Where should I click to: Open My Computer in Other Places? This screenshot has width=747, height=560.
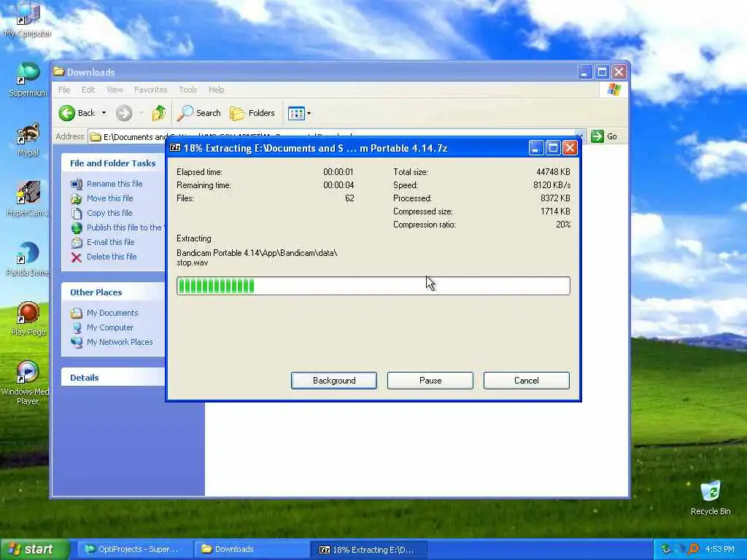[x=110, y=327]
